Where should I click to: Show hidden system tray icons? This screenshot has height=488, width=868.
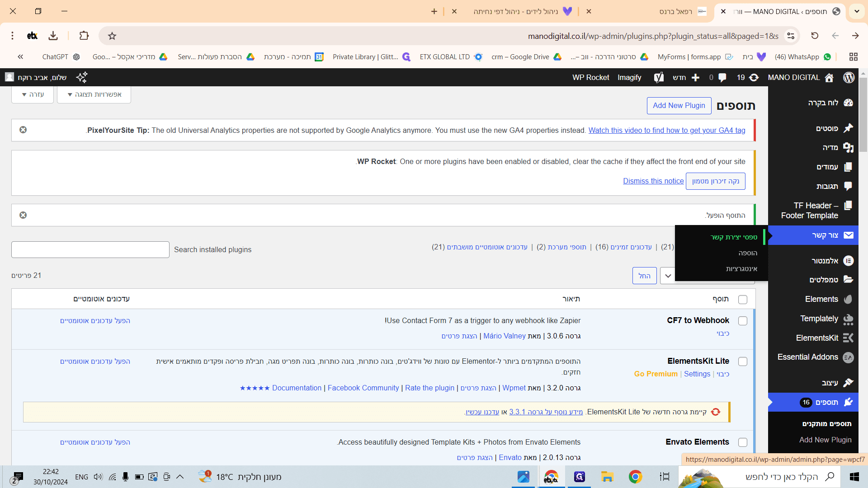180,477
